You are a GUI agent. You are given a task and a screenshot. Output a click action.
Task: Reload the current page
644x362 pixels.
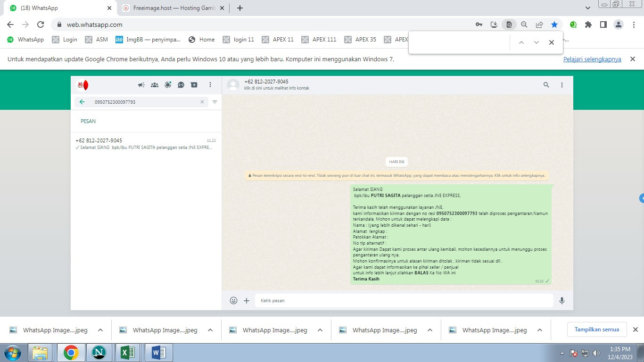41,25
